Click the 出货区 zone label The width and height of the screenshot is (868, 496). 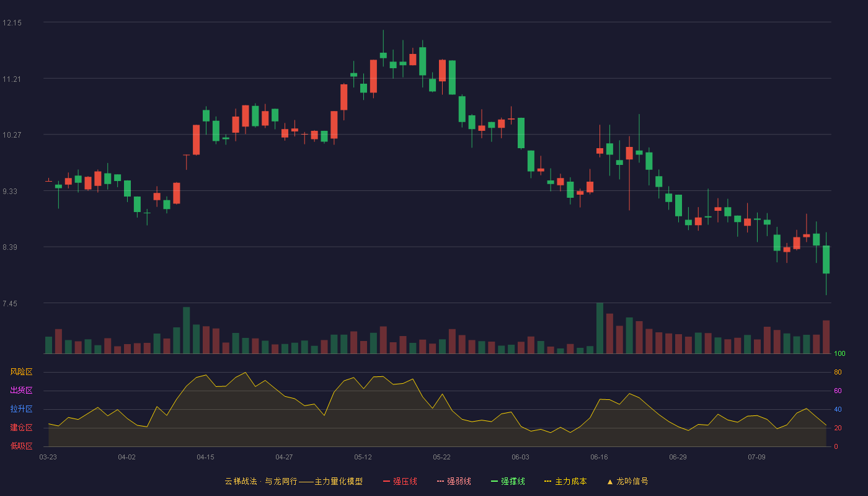[x=21, y=391]
